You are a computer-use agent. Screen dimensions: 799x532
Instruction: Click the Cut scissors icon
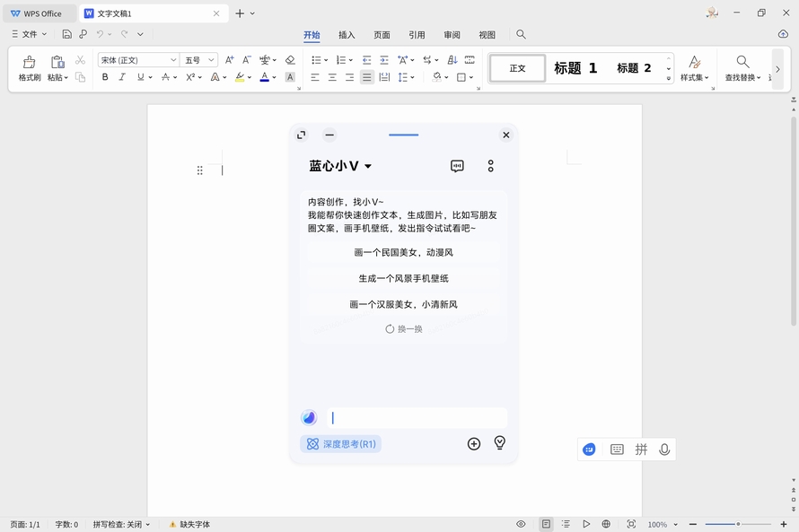80,60
